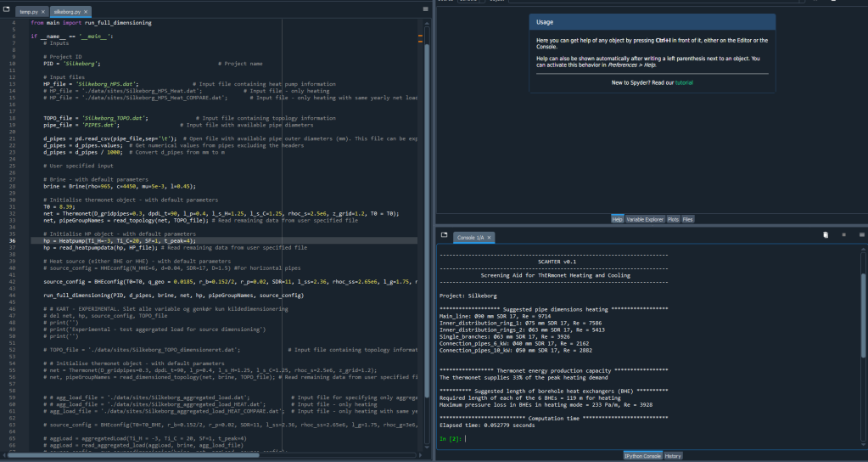The height and width of the screenshot is (462, 868).
Task: Open the Plots pane tab
Action: (x=673, y=219)
